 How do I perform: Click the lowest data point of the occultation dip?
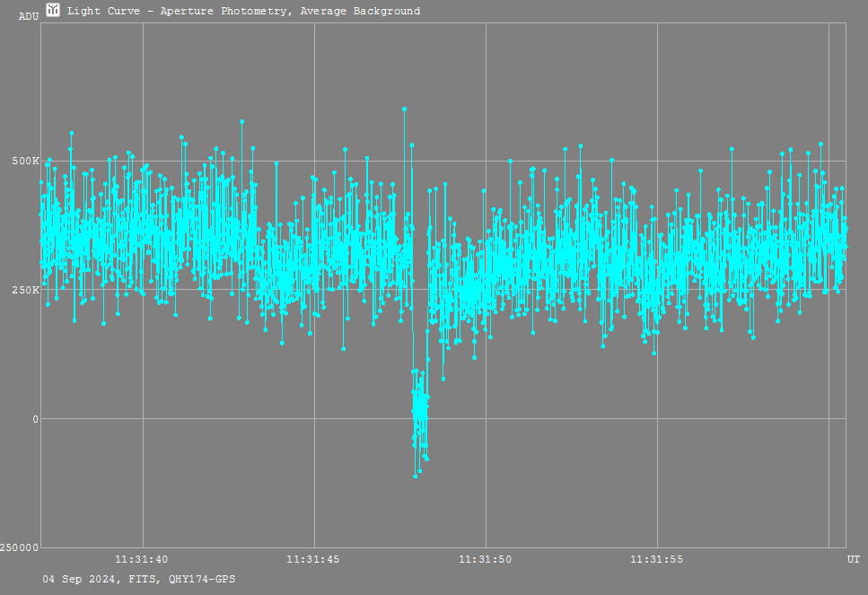416,476
